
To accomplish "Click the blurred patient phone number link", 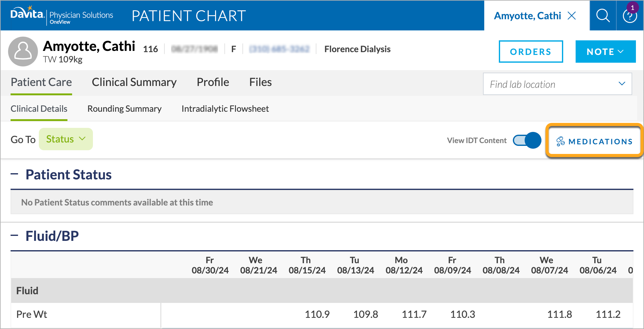I will [279, 49].
